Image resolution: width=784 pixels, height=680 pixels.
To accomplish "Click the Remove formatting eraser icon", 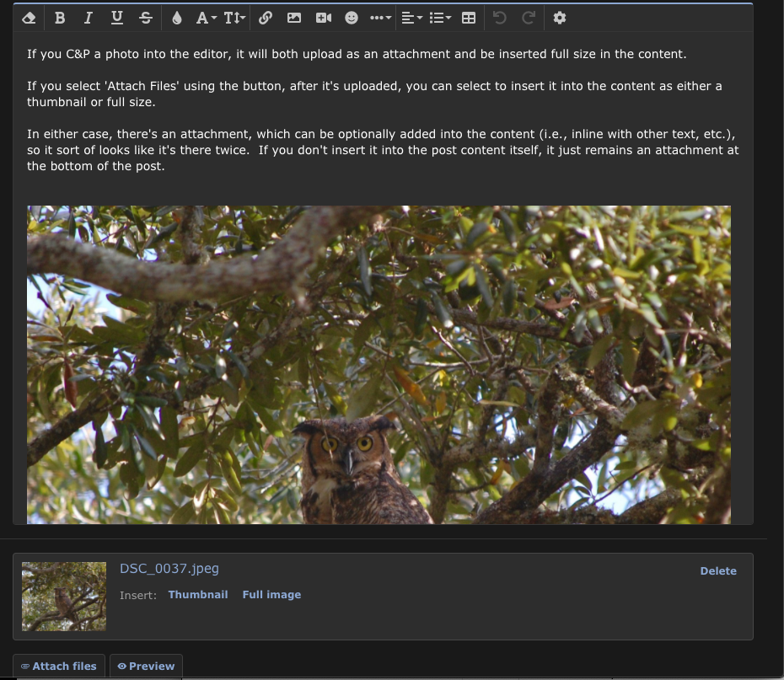I will click(29, 18).
